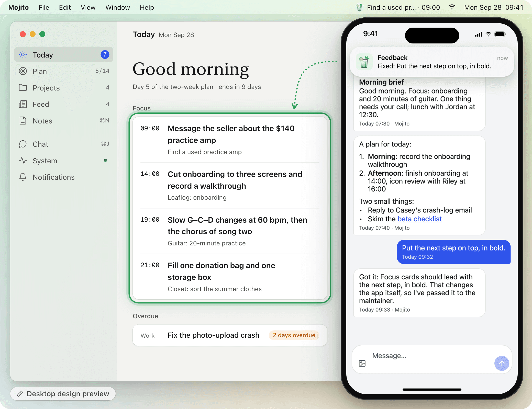Tap the beta checklist link in chat
This screenshot has width=532, height=409.
[419, 219]
